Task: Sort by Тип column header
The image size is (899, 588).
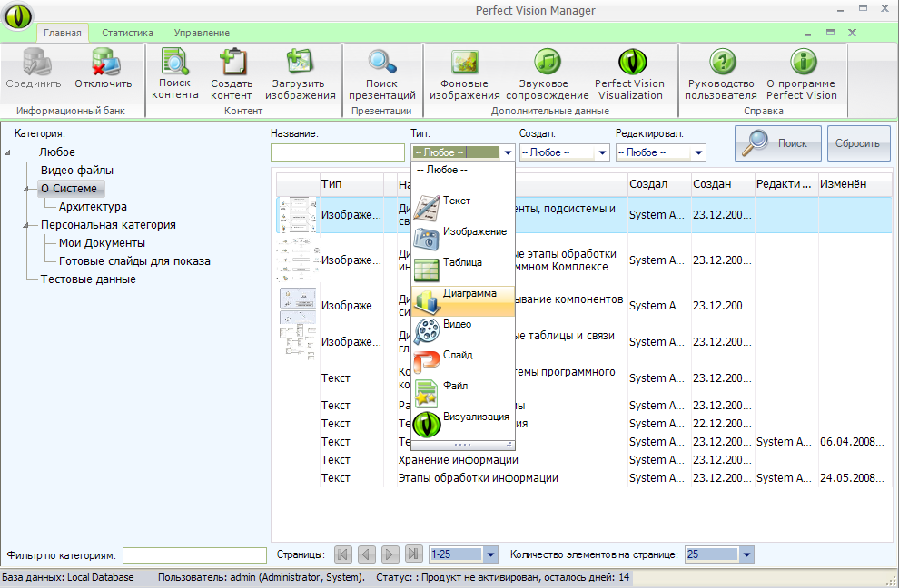Action: pyautogui.click(x=351, y=184)
